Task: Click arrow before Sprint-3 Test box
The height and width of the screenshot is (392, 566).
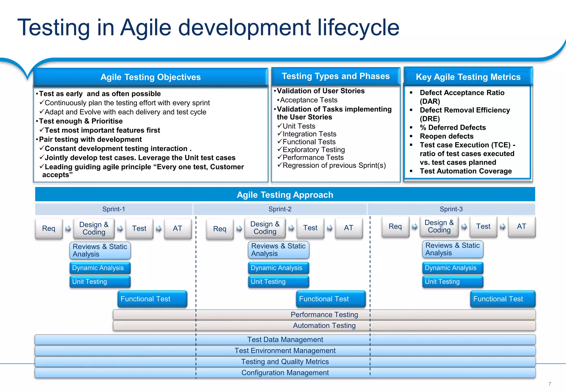Action: pyautogui.click(x=464, y=227)
